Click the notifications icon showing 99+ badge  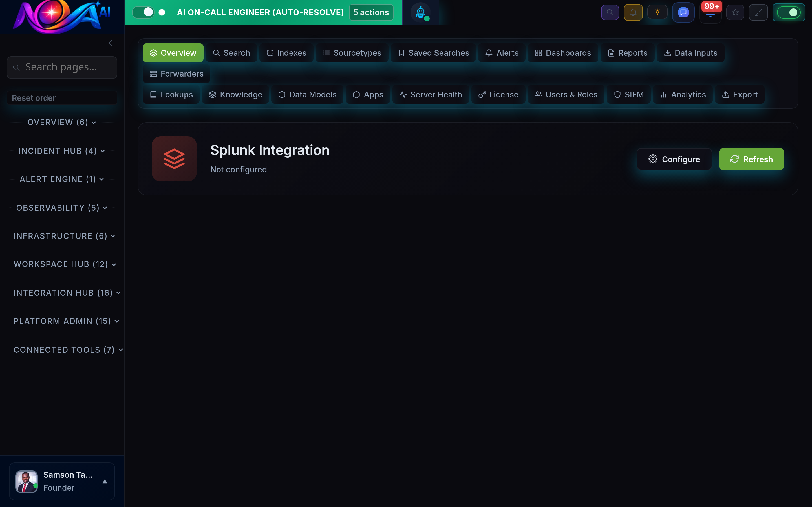pyautogui.click(x=710, y=12)
